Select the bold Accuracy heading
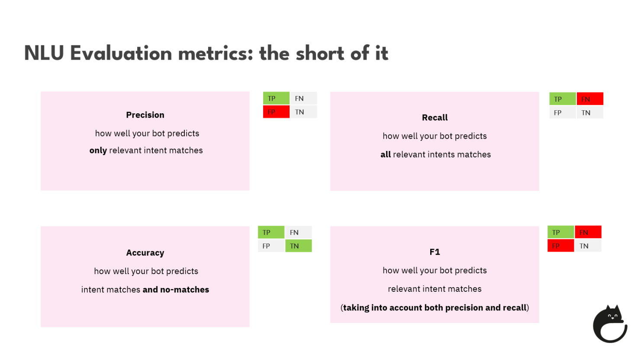 (145, 253)
